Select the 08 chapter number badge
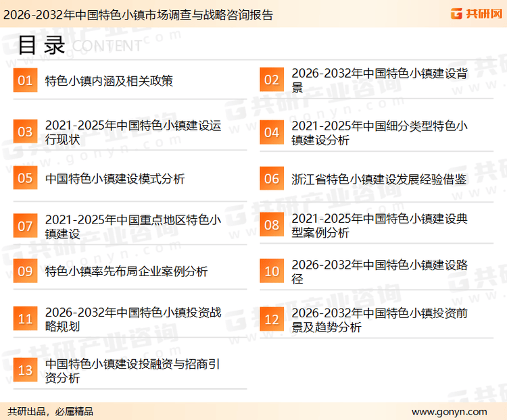Viewport: 507px width, 420px height. click(271, 226)
